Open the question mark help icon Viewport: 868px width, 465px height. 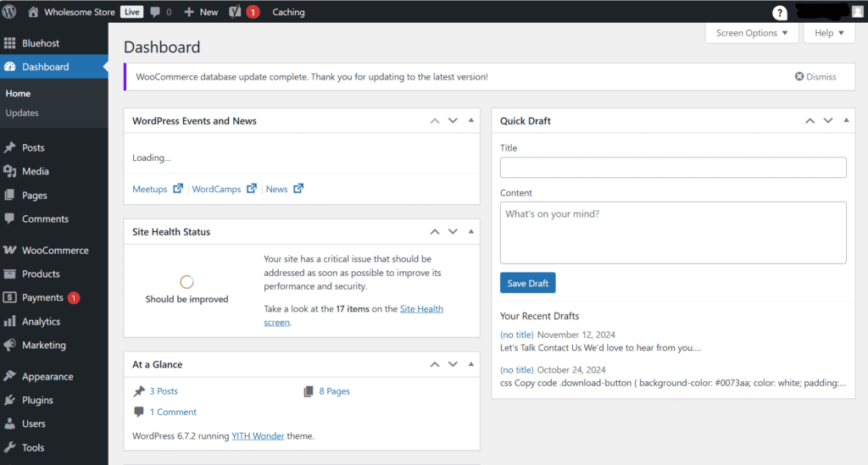[780, 12]
